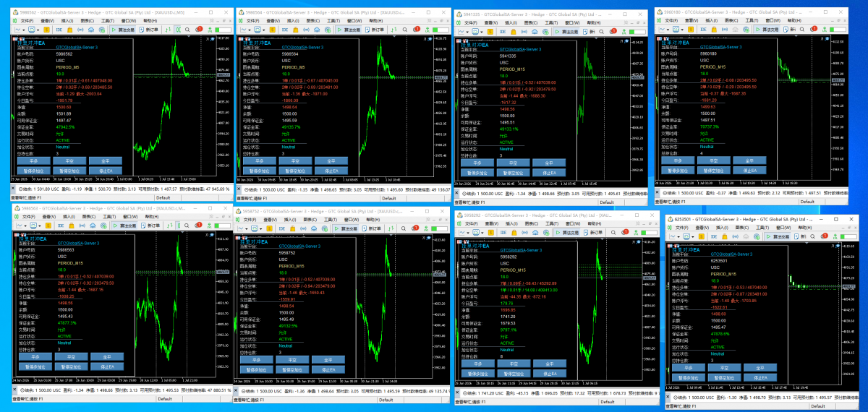Expand chart type dropdown in window 5986562
This screenshot has height=412, width=868.
(x=24, y=30)
